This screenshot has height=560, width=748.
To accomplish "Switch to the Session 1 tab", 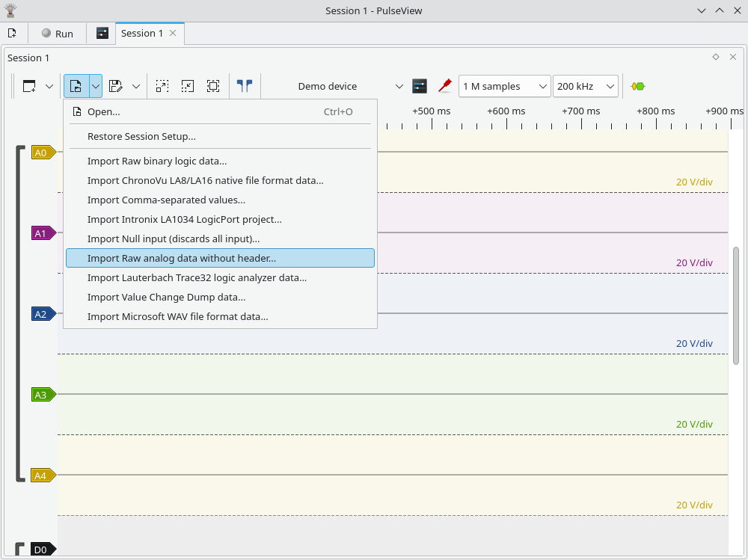I will click(x=141, y=33).
